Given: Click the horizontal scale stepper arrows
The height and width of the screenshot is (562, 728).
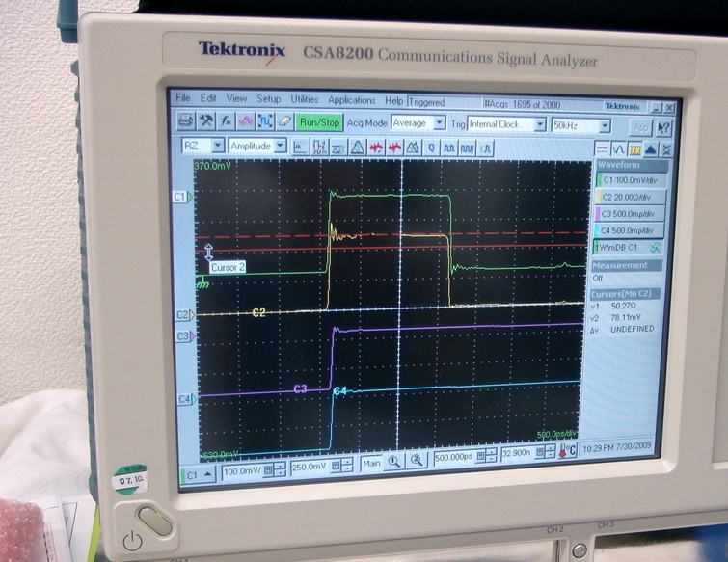Looking at the screenshot, I should pos(491,455).
